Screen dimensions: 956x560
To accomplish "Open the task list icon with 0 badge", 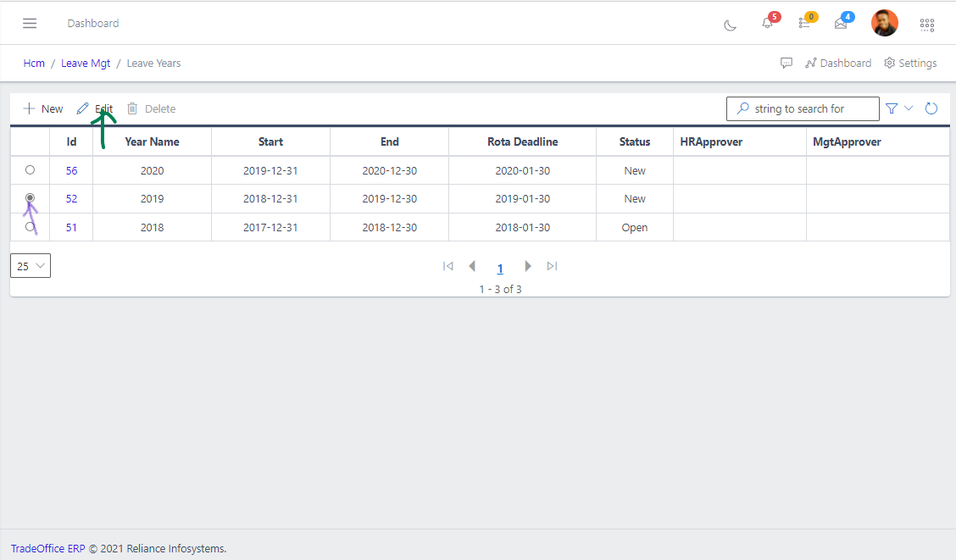I will point(804,24).
